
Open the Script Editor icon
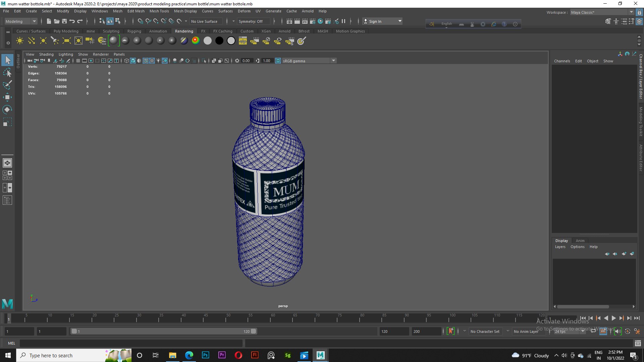pos(638,343)
